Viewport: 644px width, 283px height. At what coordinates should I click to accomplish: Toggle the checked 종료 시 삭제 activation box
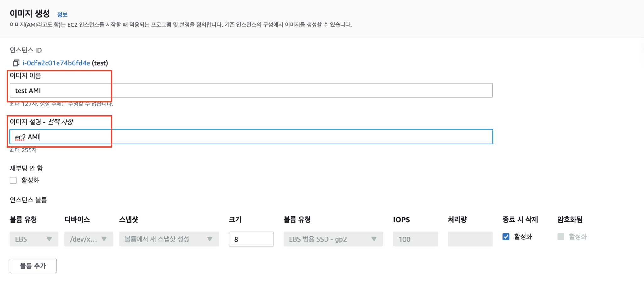506,237
